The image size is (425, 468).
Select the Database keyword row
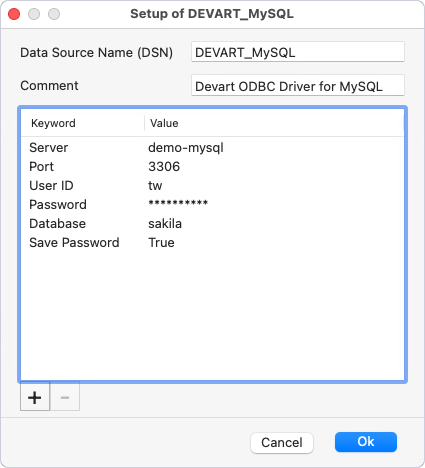click(57, 224)
